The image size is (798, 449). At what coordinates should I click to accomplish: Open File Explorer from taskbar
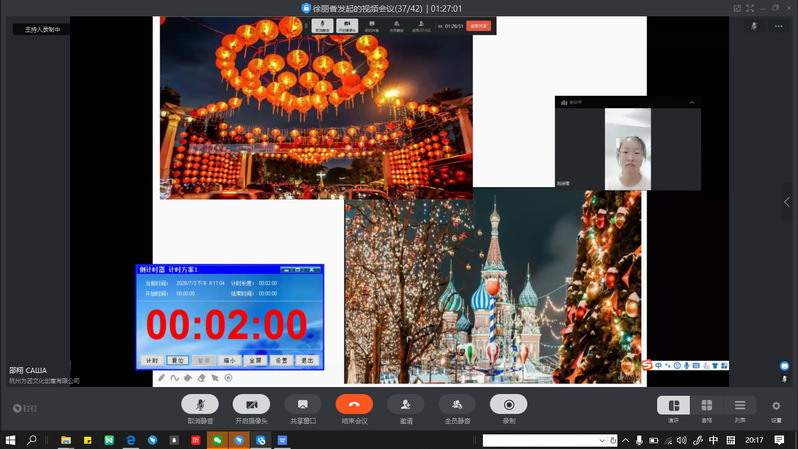(66, 440)
